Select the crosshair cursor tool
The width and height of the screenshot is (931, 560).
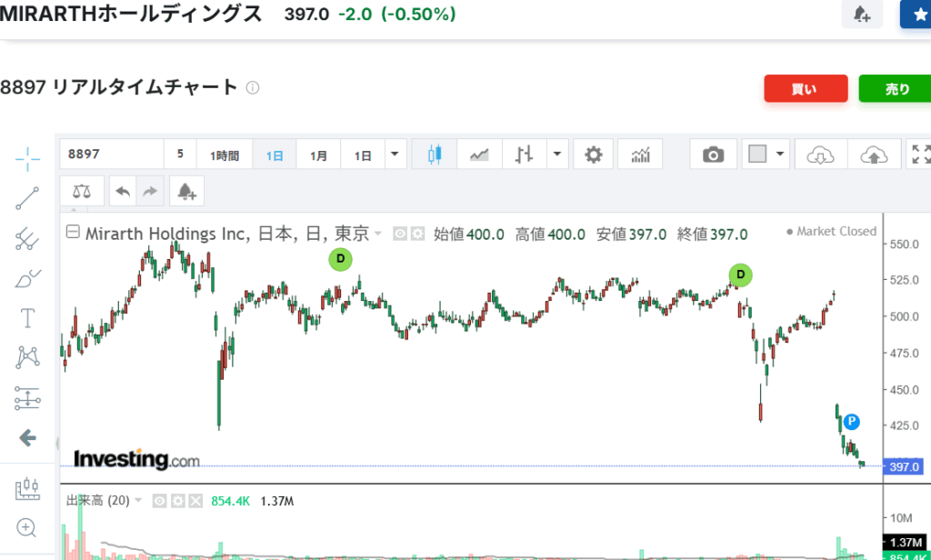tap(27, 158)
